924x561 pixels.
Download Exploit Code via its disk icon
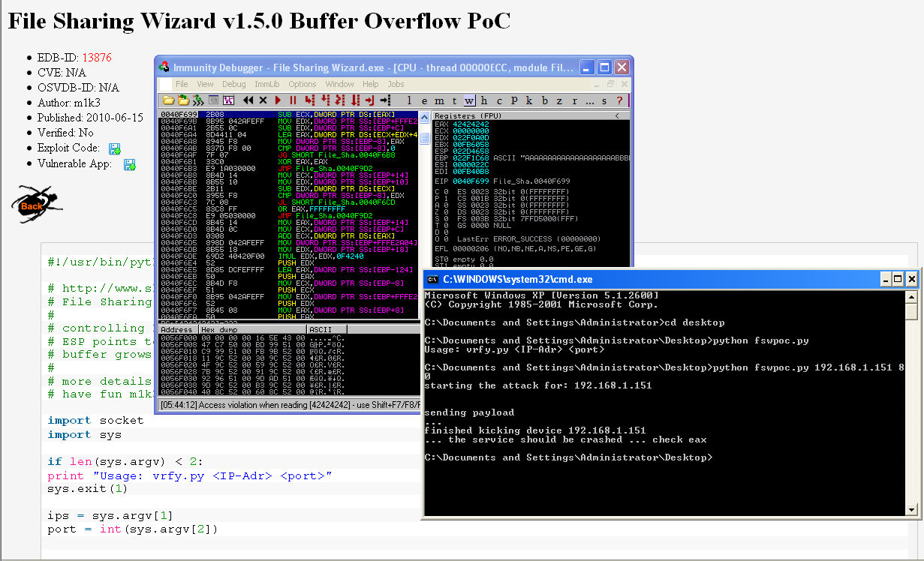pos(115,148)
